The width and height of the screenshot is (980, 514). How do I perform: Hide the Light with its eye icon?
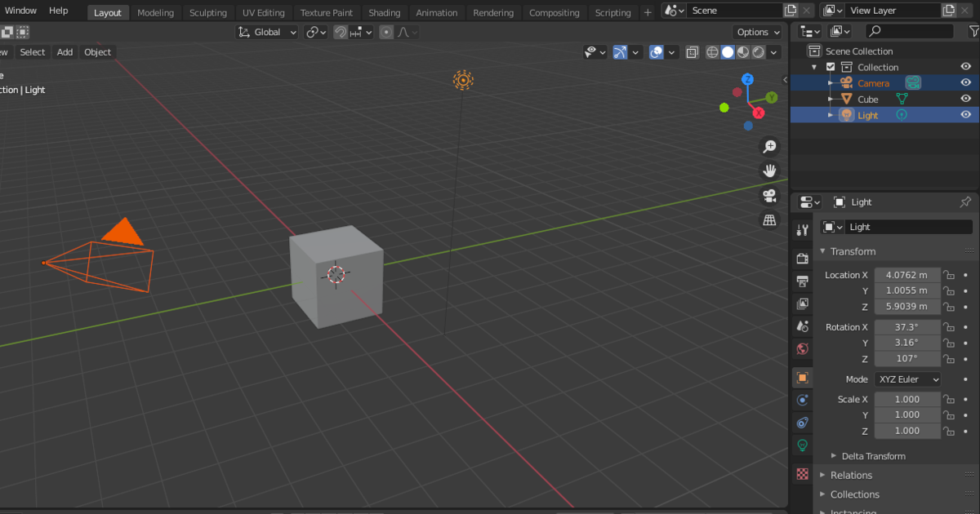point(966,115)
